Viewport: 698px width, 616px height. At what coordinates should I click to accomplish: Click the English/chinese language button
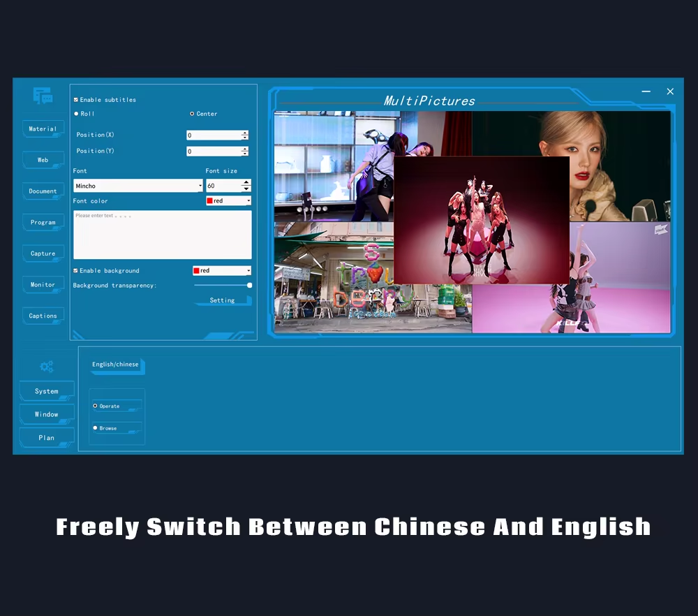click(116, 365)
